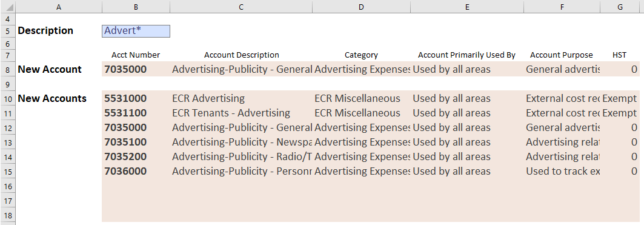Click the Advert* description input cell
This screenshot has height=225, width=644.
pos(136,31)
